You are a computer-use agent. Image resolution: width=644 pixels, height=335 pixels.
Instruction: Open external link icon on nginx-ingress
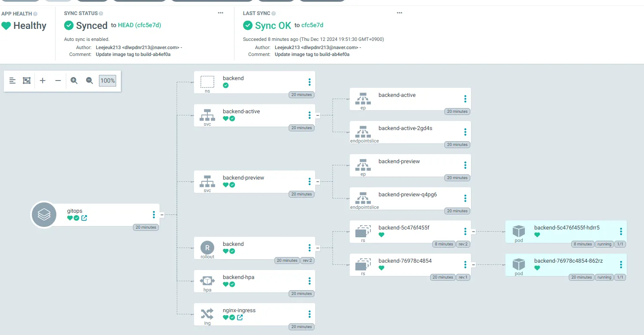point(240,317)
